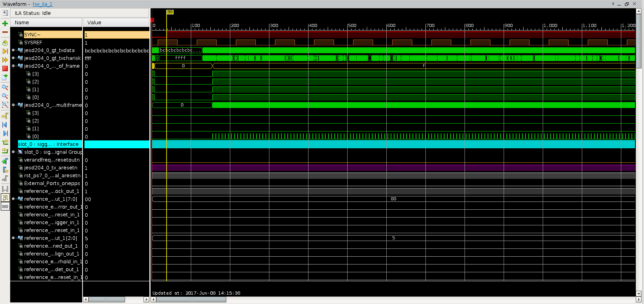Select the SYSREF signal
644x304 pixels.
click(33, 42)
